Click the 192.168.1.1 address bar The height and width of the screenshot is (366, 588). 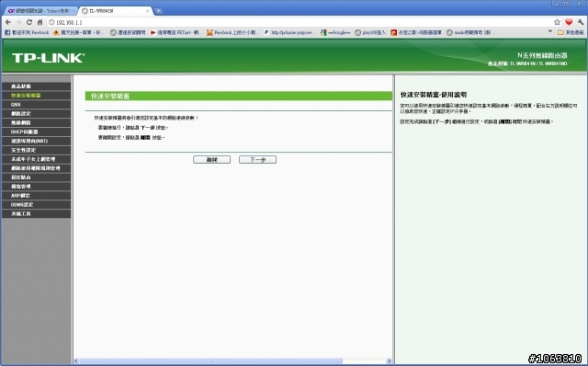300,22
